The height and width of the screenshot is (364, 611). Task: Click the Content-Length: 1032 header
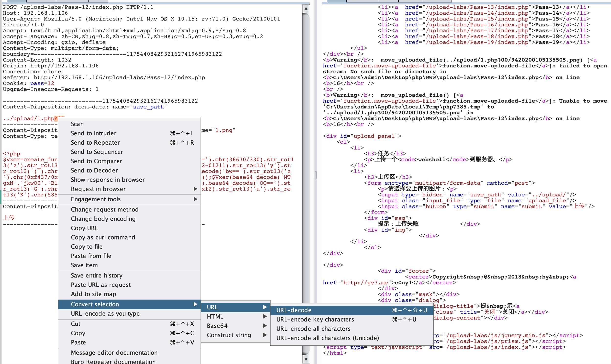point(37,60)
